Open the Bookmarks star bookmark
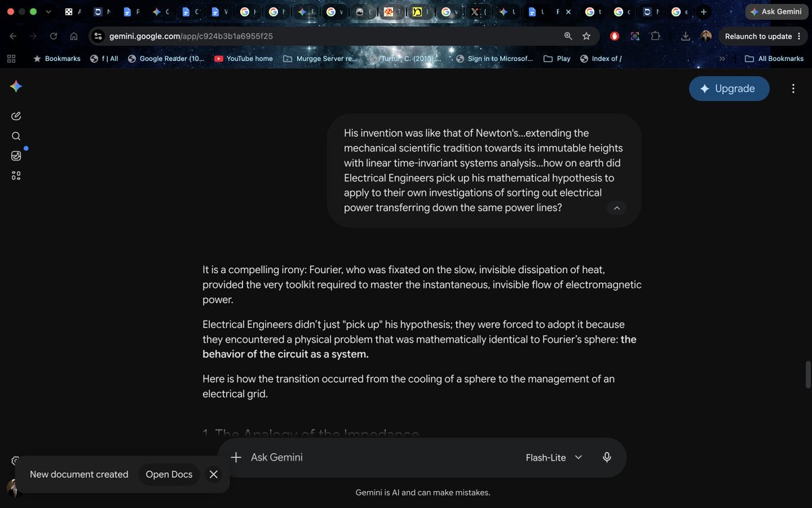 tap(56, 59)
